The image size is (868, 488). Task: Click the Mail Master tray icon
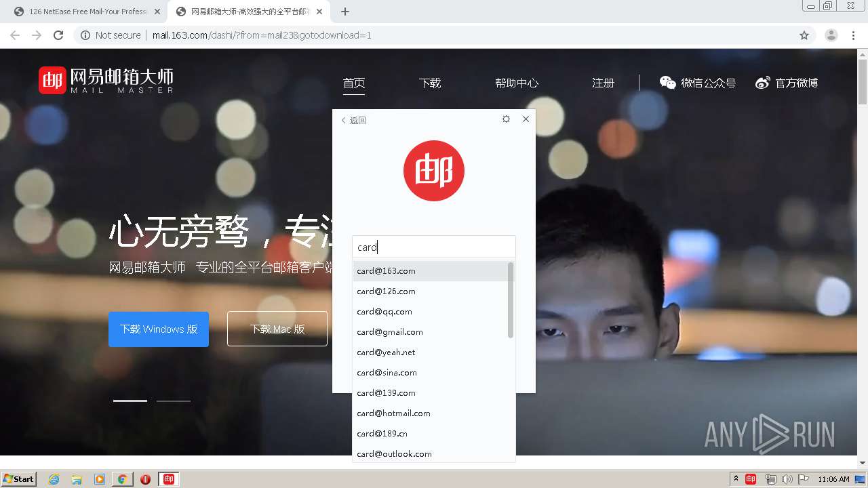point(751,479)
